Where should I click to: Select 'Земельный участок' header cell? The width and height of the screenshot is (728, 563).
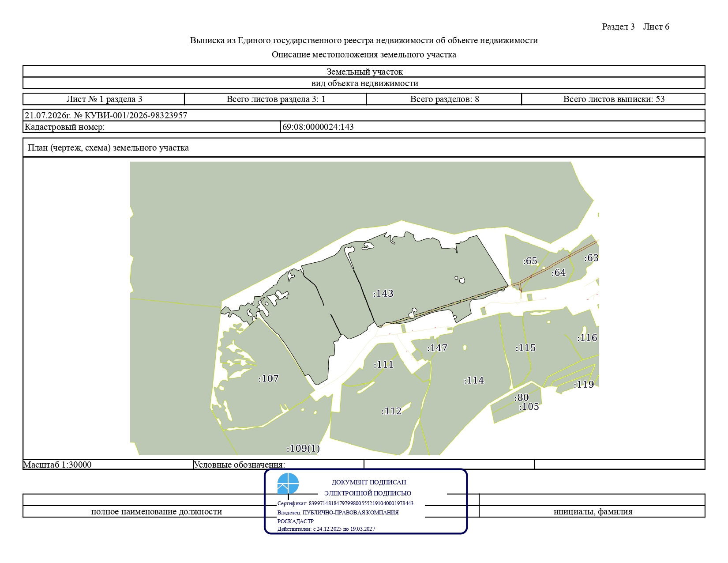click(x=364, y=72)
